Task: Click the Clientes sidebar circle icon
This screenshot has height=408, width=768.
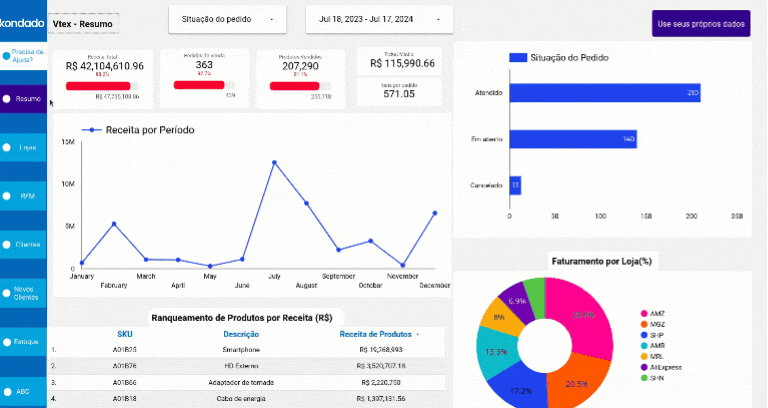Action: click(x=8, y=245)
